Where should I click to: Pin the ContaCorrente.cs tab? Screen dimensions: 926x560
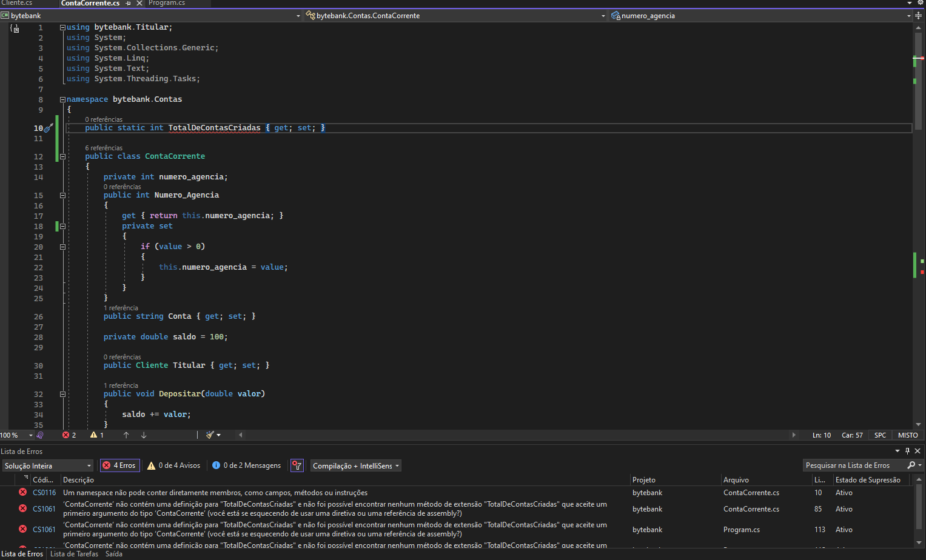click(x=128, y=3)
